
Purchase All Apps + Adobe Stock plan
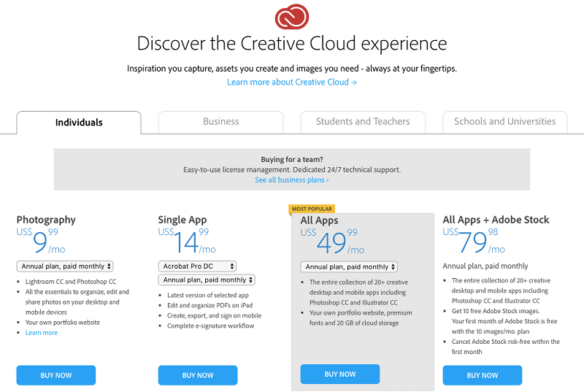click(x=483, y=375)
